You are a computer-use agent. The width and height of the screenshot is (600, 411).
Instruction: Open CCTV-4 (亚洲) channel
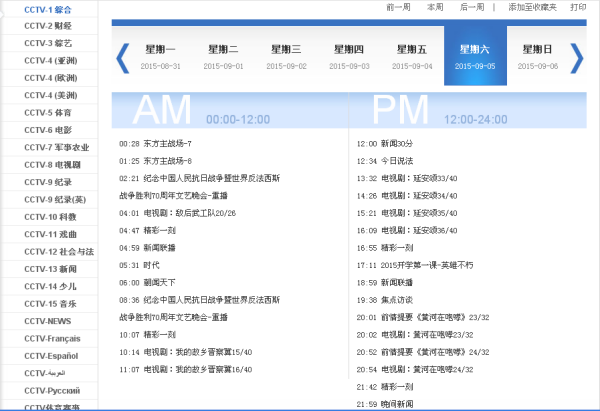coord(51,60)
